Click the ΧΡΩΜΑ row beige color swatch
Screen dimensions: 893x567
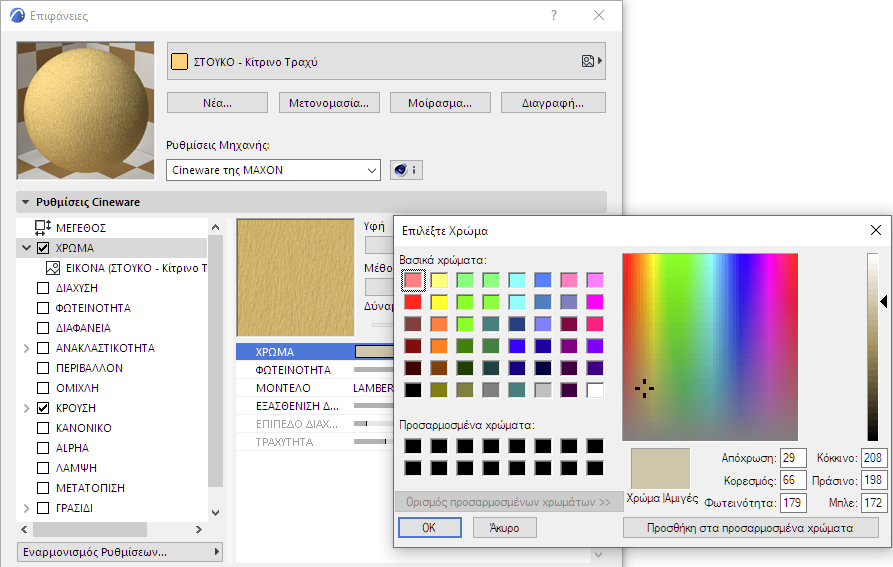tap(374, 352)
